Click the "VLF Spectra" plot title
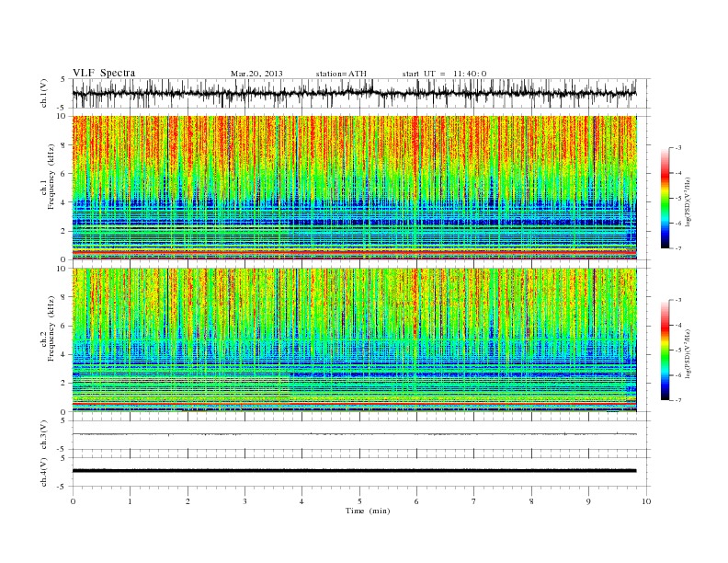728x563 pixels. [x=104, y=73]
